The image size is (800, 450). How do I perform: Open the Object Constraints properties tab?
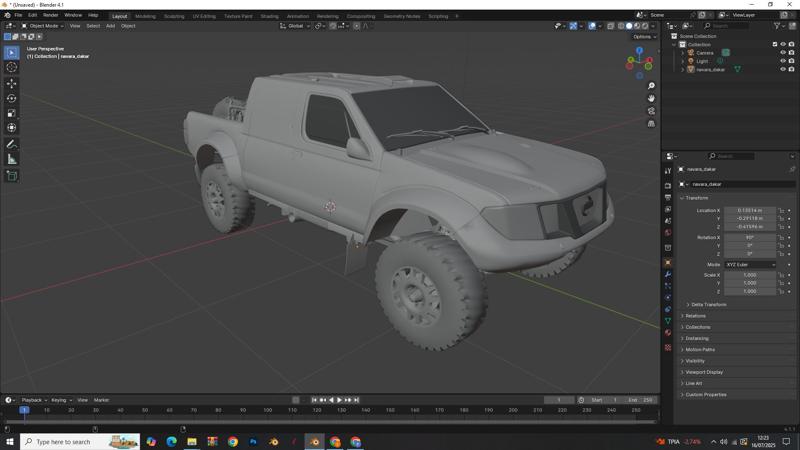668,309
